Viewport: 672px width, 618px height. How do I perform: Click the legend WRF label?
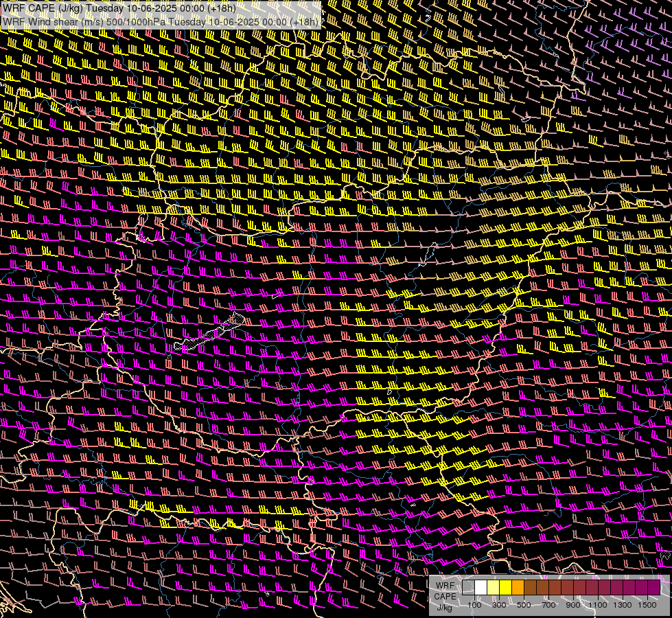pyautogui.click(x=445, y=586)
